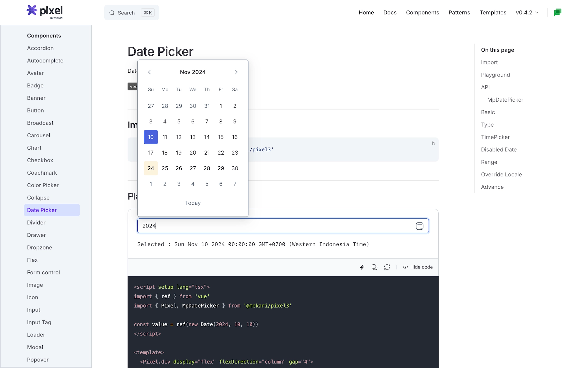Pick November 15 in the calendar
Viewport: 588px width, 368px height.
pos(221,137)
